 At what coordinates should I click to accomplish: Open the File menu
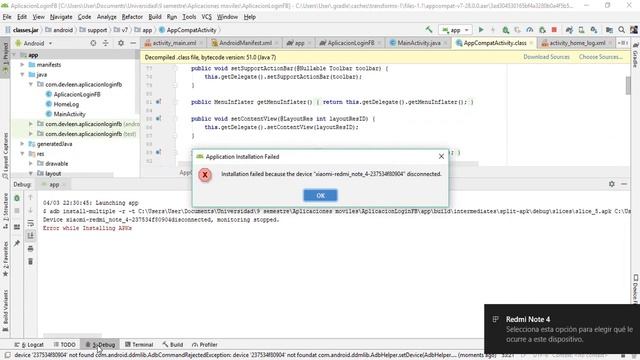click(7, 17)
